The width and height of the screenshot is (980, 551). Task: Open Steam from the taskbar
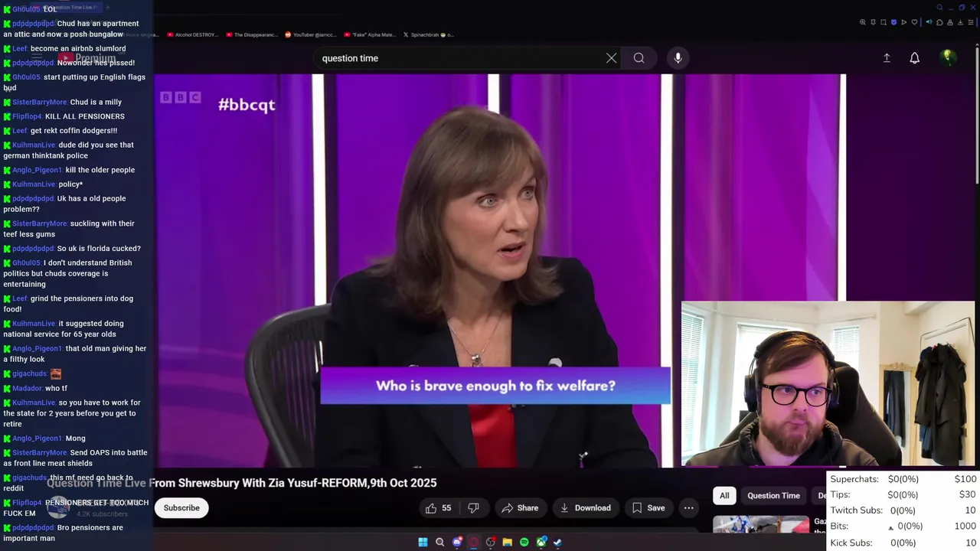[557, 542]
